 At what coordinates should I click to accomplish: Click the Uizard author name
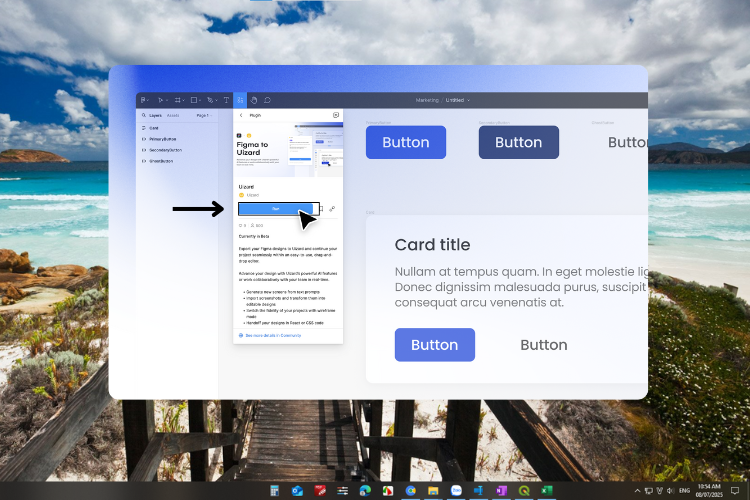253,195
